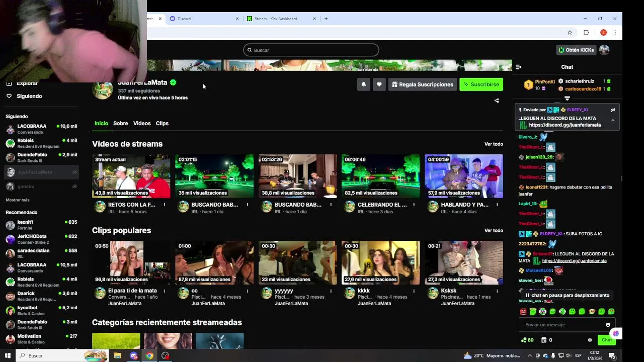Open the 04:00:59 video thumbnail
This screenshot has width=644, height=362.
464,176
